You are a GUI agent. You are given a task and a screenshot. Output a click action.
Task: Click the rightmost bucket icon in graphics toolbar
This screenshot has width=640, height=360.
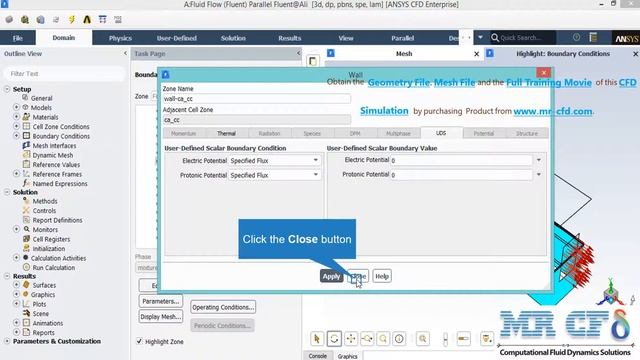(x=487, y=338)
